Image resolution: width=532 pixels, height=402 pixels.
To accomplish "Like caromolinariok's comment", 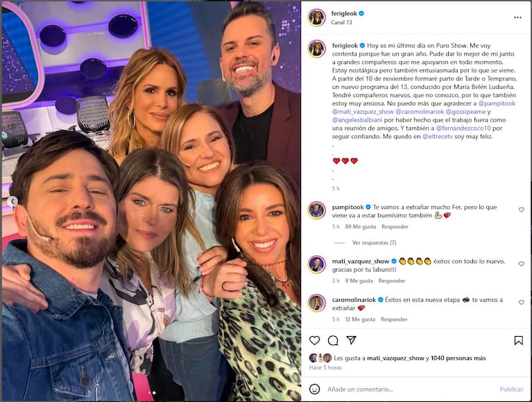I will pos(521,302).
